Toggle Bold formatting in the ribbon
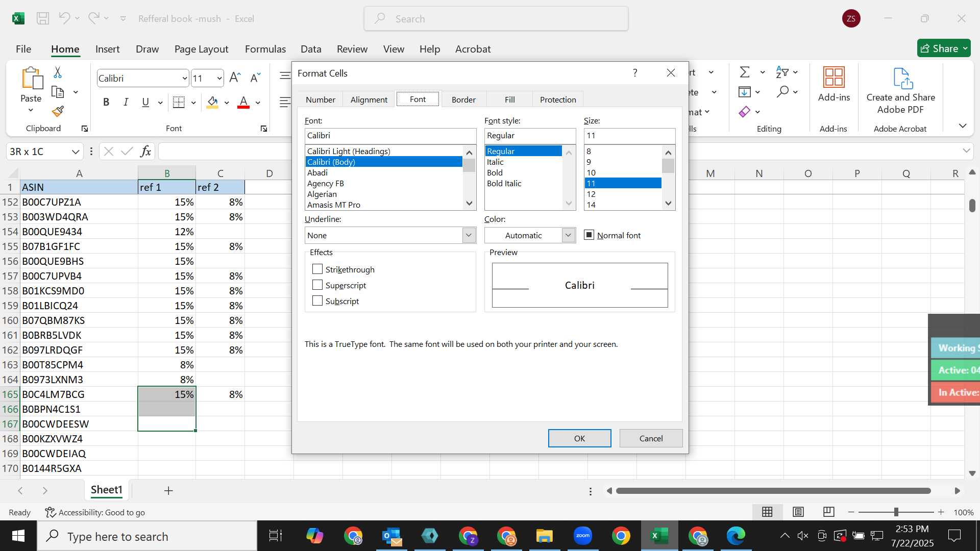 (x=106, y=102)
